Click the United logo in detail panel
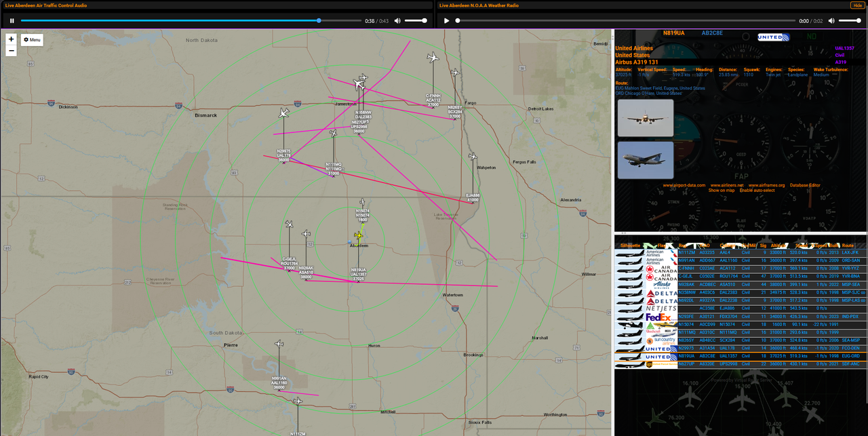The height and width of the screenshot is (436, 868). (773, 37)
